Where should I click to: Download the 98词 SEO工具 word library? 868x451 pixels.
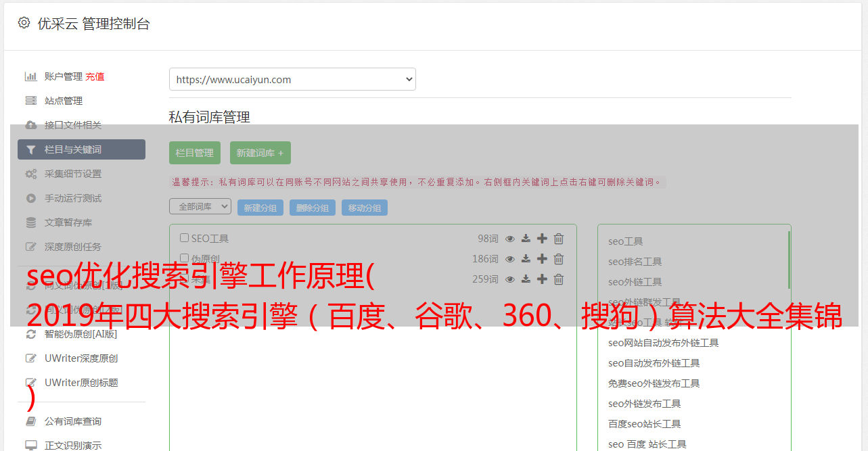(526, 239)
